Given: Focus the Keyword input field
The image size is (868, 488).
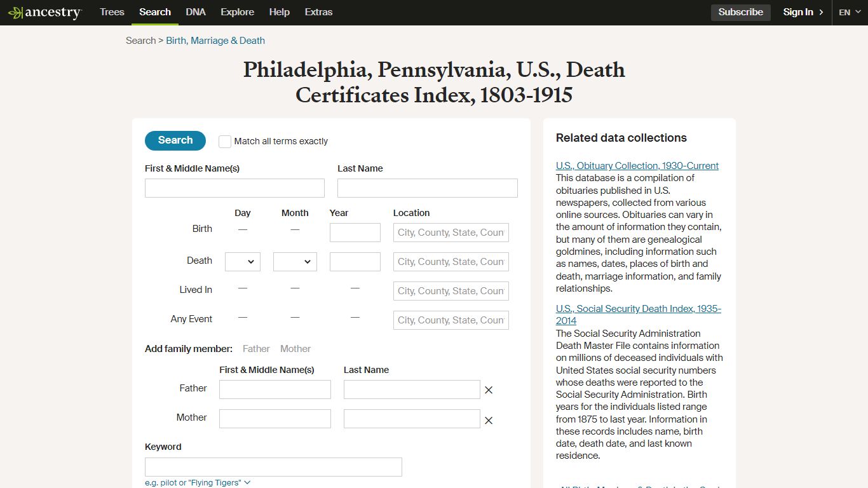Looking at the screenshot, I should (273, 467).
